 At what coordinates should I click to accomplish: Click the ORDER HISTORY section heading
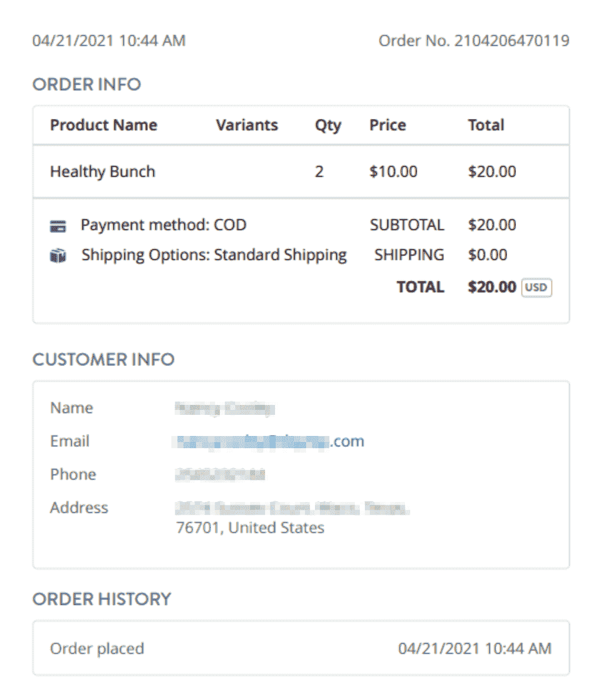tap(101, 599)
